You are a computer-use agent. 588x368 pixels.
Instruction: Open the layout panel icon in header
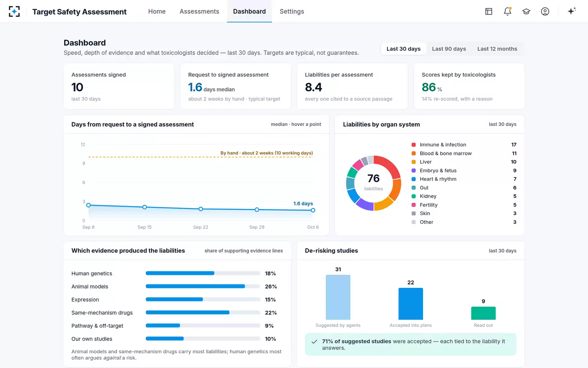(489, 11)
